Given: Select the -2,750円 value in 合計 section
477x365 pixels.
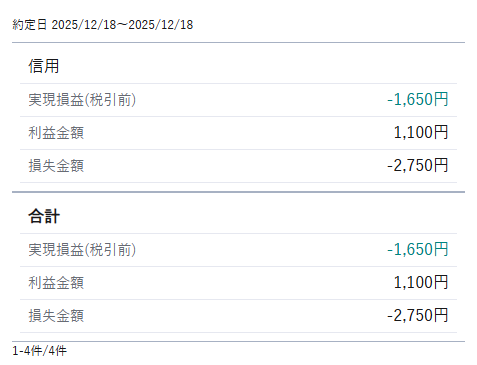Looking at the screenshot, I should [418, 315].
